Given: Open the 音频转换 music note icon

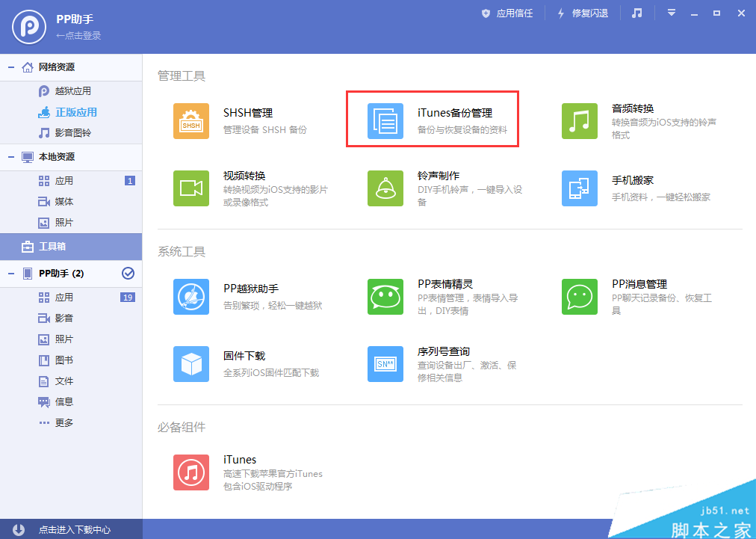Looking at the screenshot, I should (x=580, y=121).
